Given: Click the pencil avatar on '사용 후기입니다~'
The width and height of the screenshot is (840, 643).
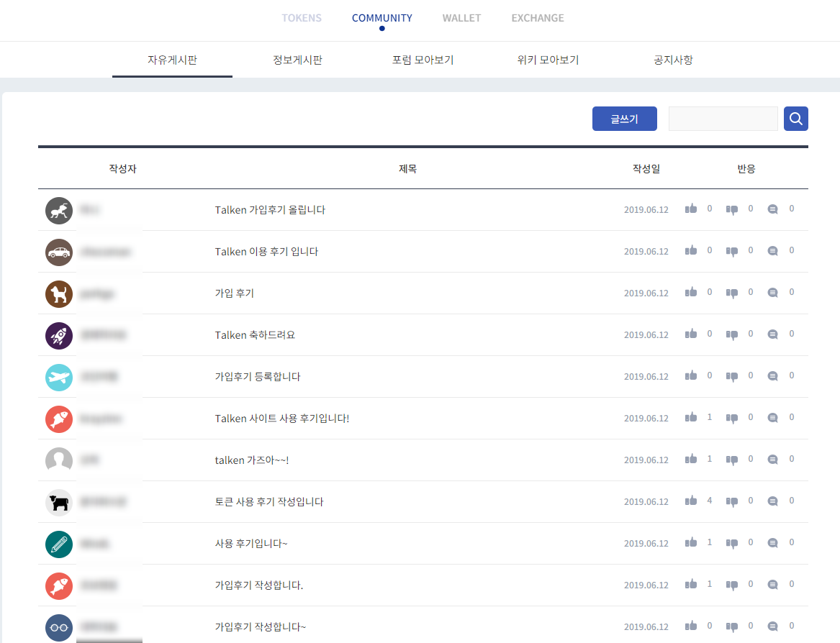Looking at the screenshot, I should (x=59, y=544).
